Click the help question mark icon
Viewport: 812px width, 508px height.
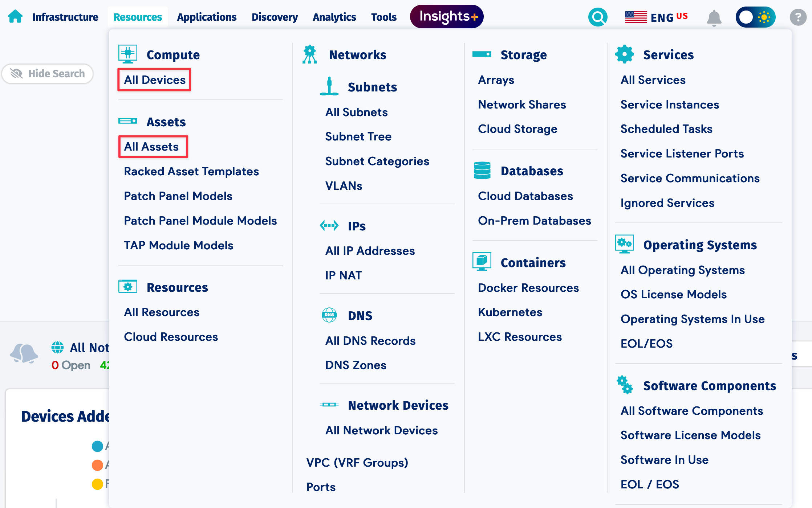click(x=797, y=17)
